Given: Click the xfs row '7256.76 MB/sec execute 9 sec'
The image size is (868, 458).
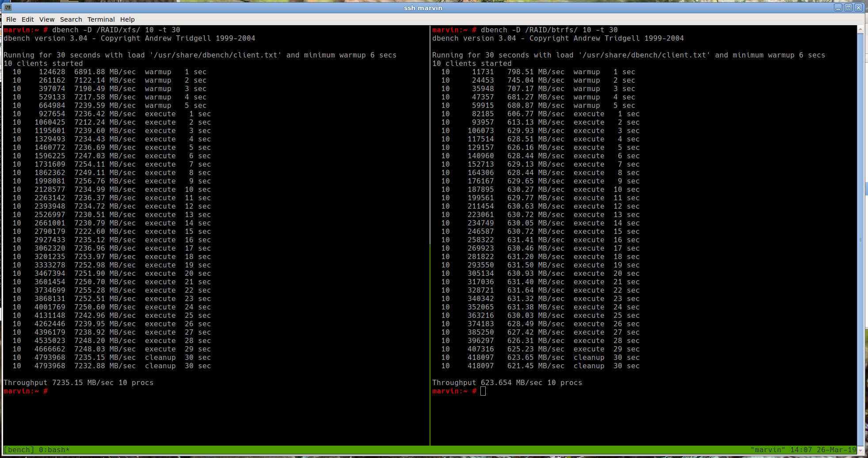Looking at the screenshot, I should tap(112, 181).
